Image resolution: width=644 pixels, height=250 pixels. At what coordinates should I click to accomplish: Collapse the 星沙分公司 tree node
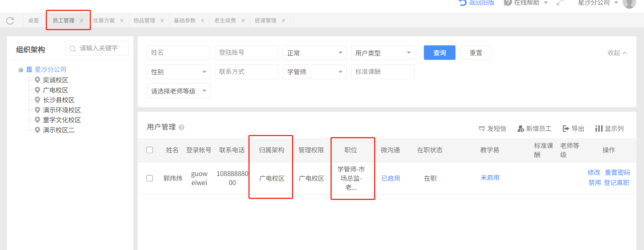pyautogui.click(x=21, y=70)
